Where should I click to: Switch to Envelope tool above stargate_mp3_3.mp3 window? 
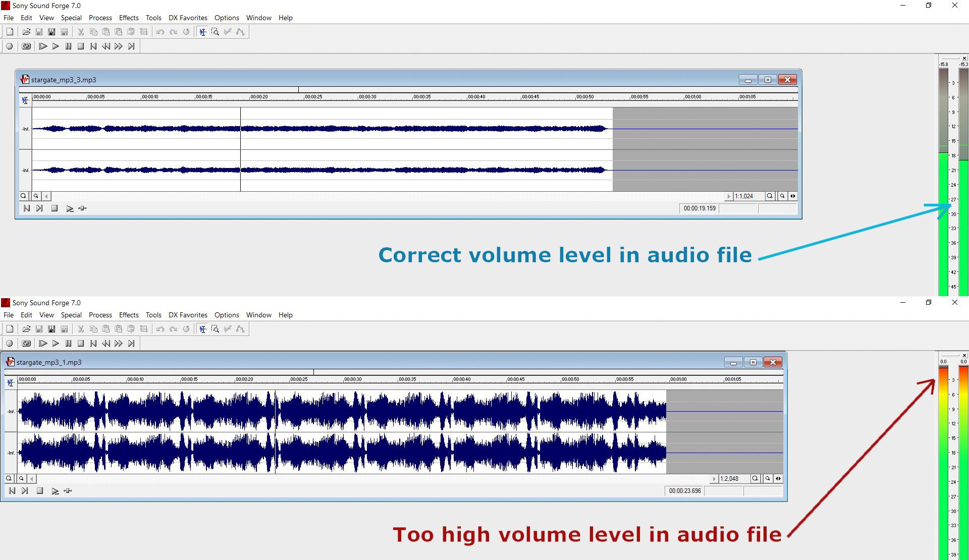click(240, 32)
